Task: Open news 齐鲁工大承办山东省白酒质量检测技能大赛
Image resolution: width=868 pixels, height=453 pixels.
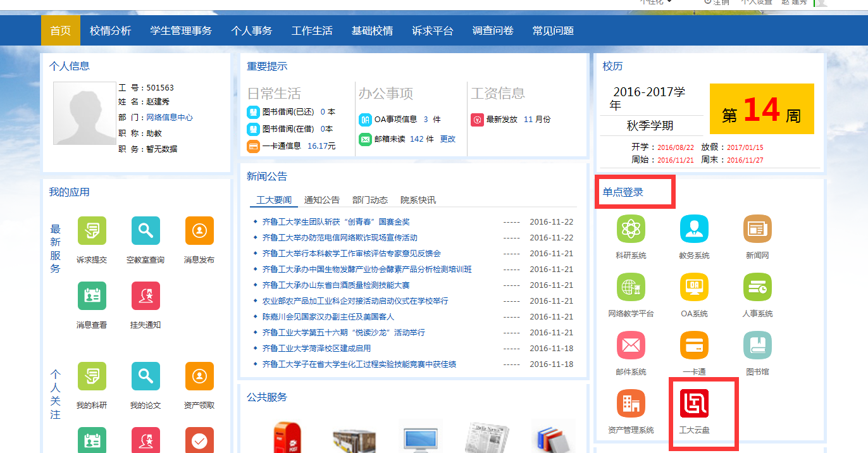Action: [336, 285]
